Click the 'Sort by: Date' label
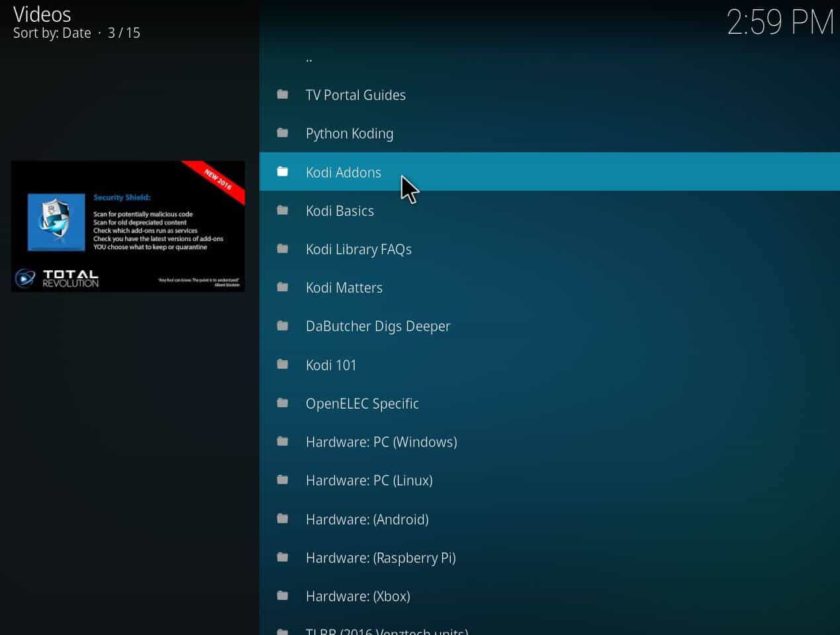840x635 pixels. (x=52, y=33)
